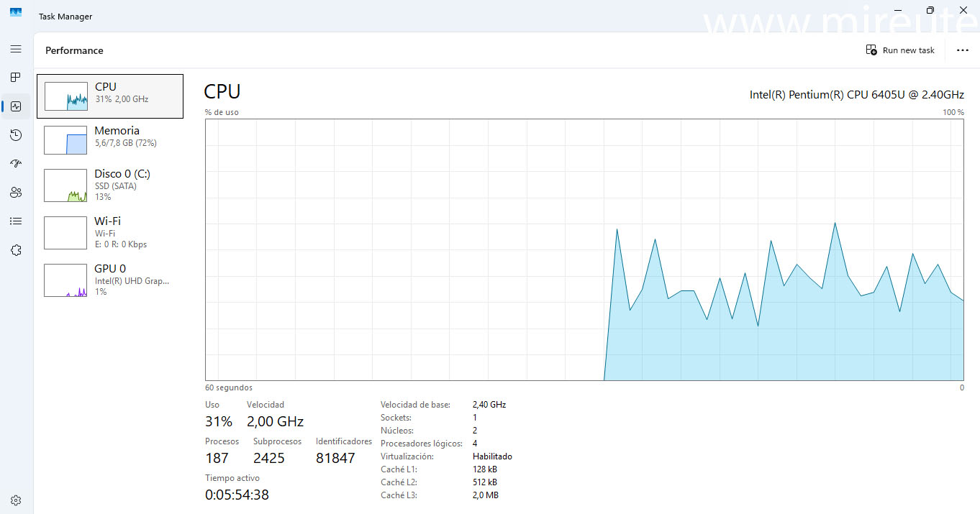Screen dimensions: 980x514
Task: Click the Velocidad de base 2,40 GHz value
Action: (x=489, y=405)
